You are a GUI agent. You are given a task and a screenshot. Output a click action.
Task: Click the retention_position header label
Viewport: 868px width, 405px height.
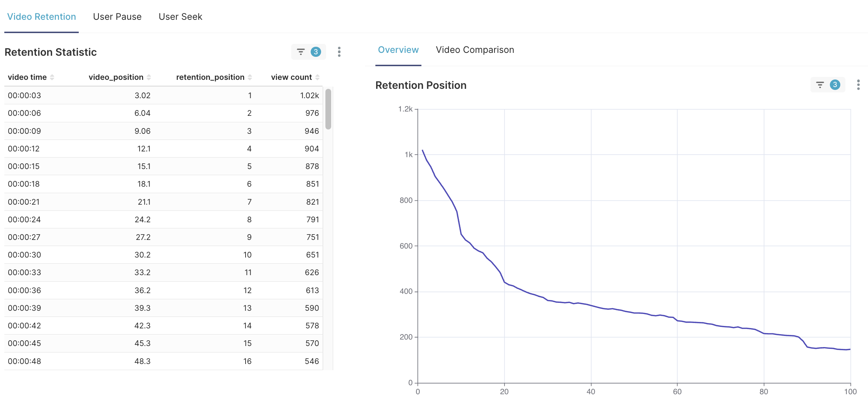click(210, 77)
